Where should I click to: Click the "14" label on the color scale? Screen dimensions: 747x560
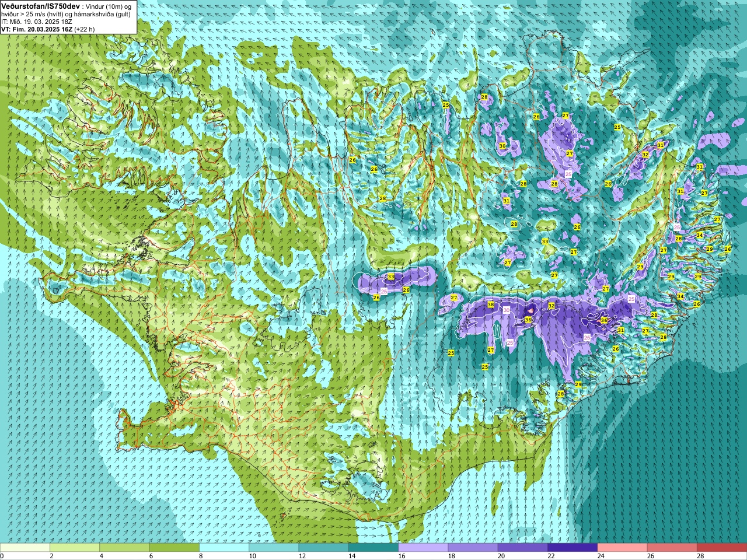tap(352, 556)
